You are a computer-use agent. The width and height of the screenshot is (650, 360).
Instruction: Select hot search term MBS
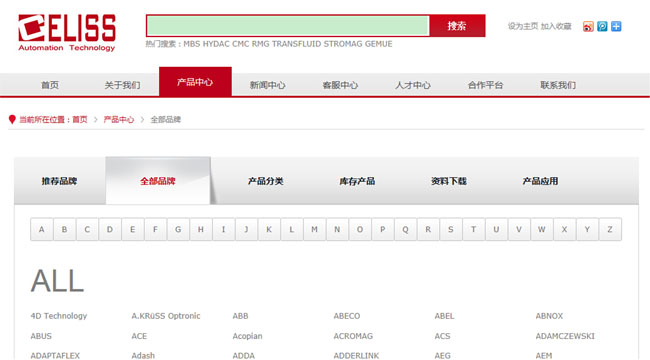(192, 44)
